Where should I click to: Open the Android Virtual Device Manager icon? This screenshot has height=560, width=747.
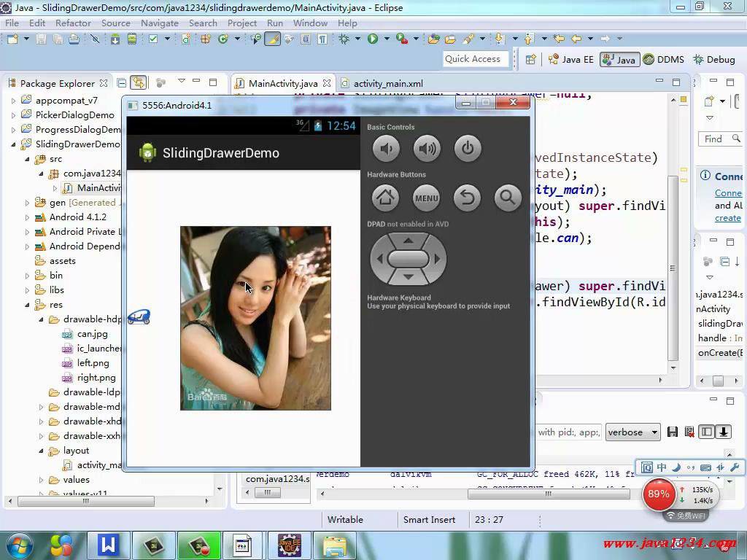pos(132,39)
